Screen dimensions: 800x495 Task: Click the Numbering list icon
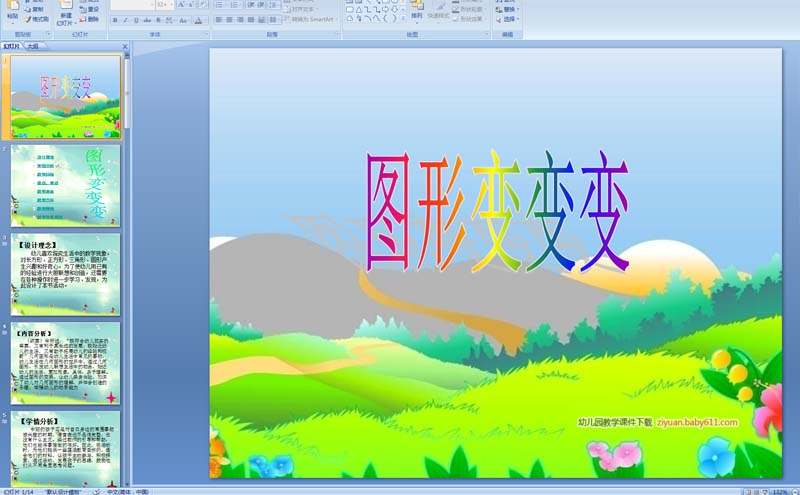[x=235, y=5]
